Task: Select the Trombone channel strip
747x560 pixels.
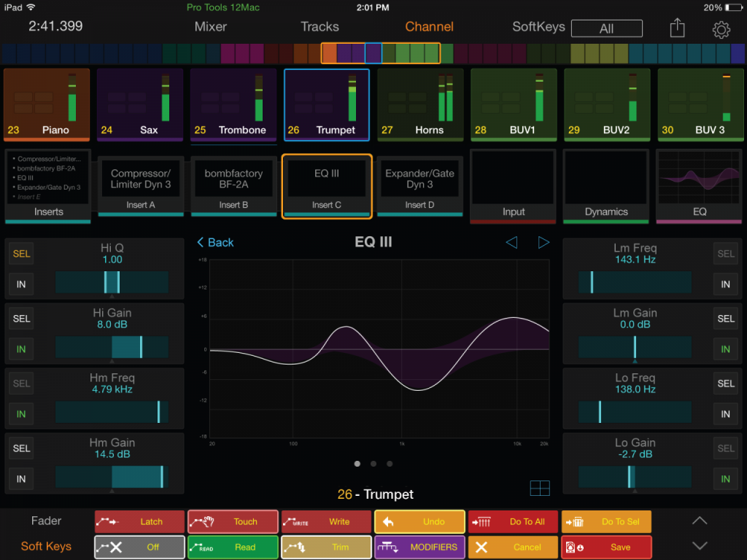Action: pyautogui.click(x=233, y=104)
